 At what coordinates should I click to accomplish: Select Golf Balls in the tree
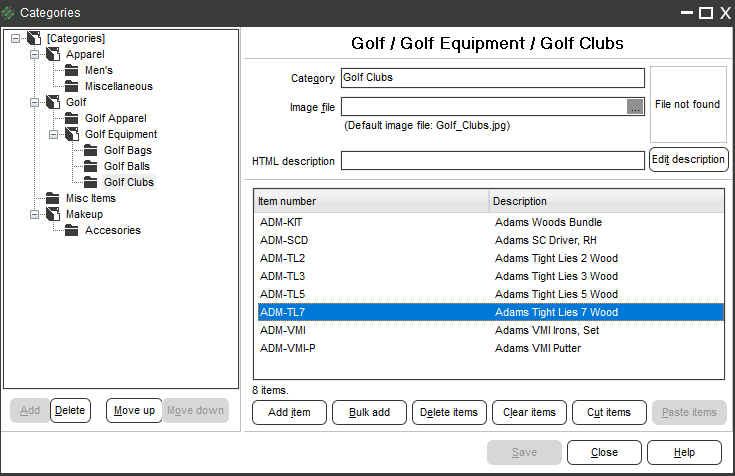[127, 166]
